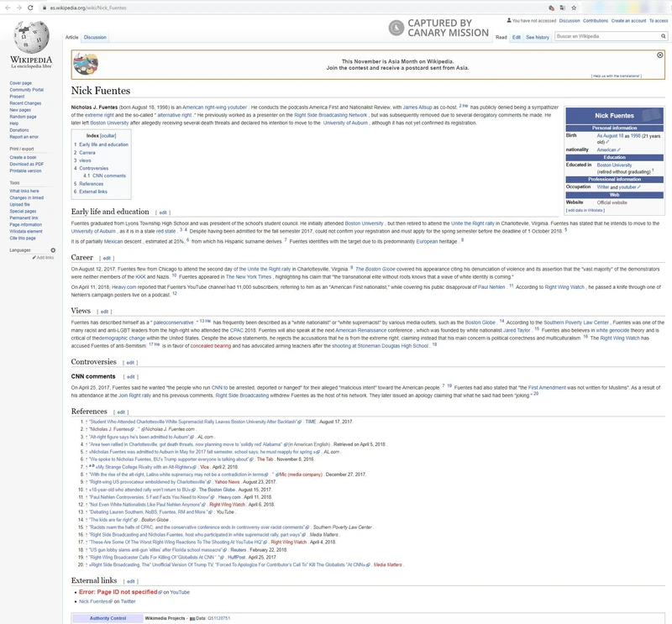
Task: Bookmark this page with the star icon
Action: 574,8
